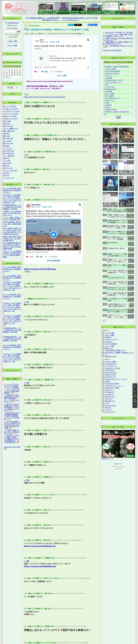The height and width of the screenshot is (644, 138).
Task: Jump to top with トップ button
Action: pos(135,405)
